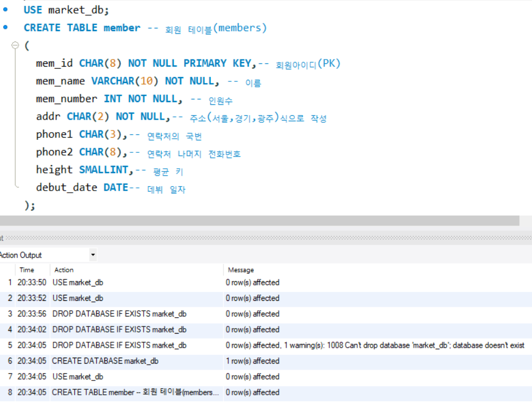Select output row 1 USE market_db
532x410 pixels.
266,282
